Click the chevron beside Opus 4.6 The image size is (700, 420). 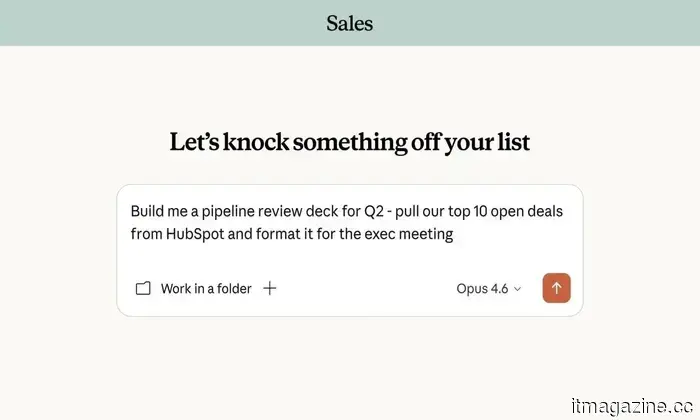517,289
